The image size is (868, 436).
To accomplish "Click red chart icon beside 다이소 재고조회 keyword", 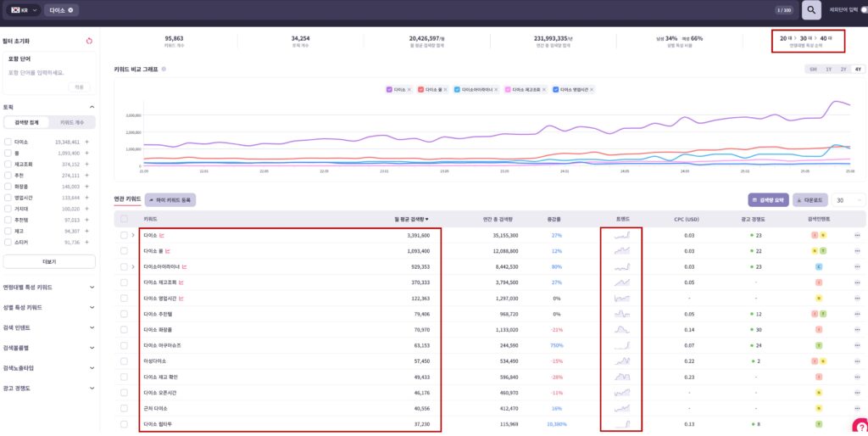I will (x=180, y=282).
